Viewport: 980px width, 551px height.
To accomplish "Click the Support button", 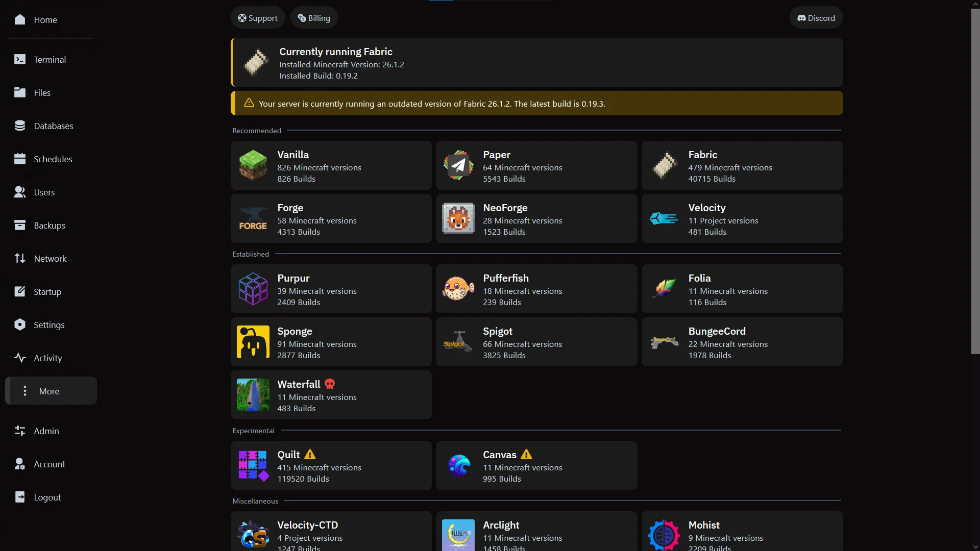I will pyautogui.click(x=258, y=18).
